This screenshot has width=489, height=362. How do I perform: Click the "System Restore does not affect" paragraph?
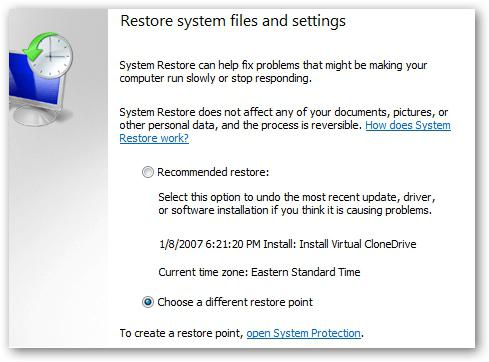point(285,125)
